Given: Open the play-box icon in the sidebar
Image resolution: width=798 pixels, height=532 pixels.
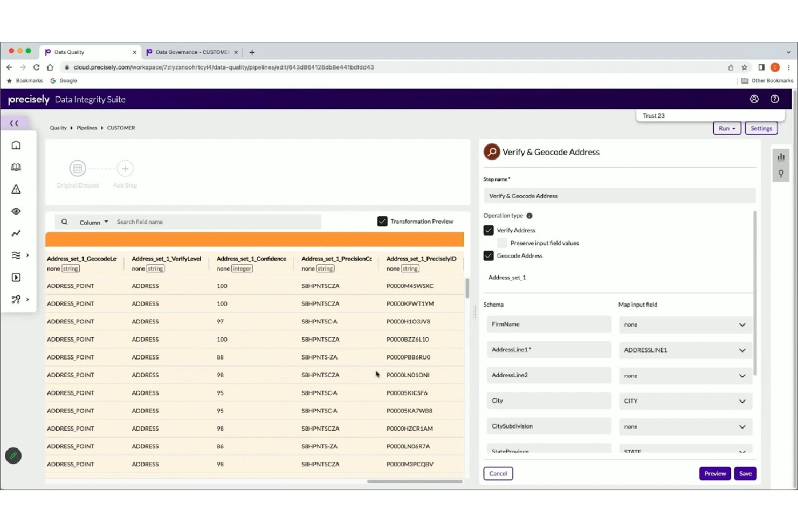Looking at the screenshot, I should pos(16,278).
